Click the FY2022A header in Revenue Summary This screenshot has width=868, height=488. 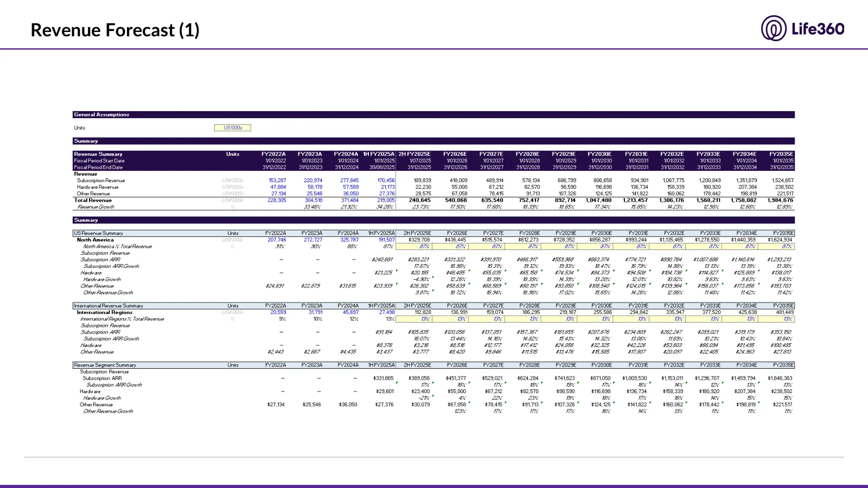click(273, 154)
